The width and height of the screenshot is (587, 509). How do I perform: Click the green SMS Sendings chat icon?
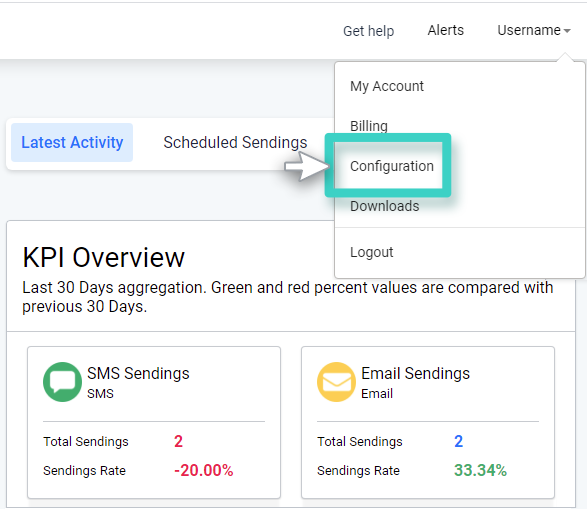point(62,382)
